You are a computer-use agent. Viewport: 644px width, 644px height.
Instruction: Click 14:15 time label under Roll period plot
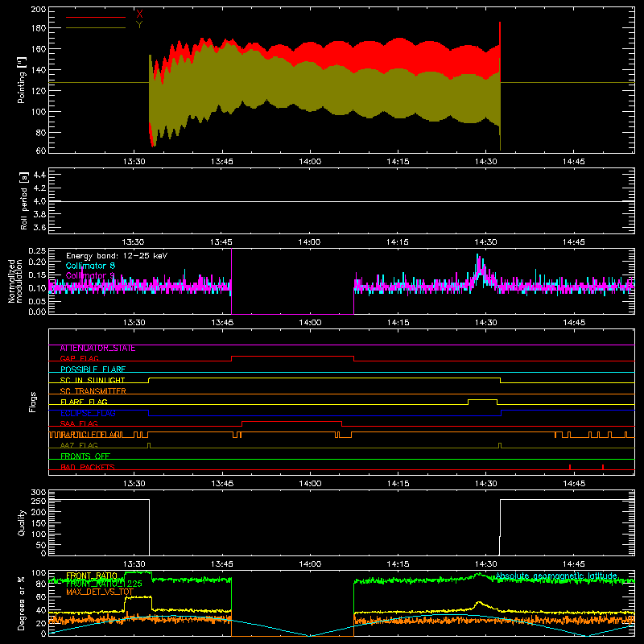398,242
